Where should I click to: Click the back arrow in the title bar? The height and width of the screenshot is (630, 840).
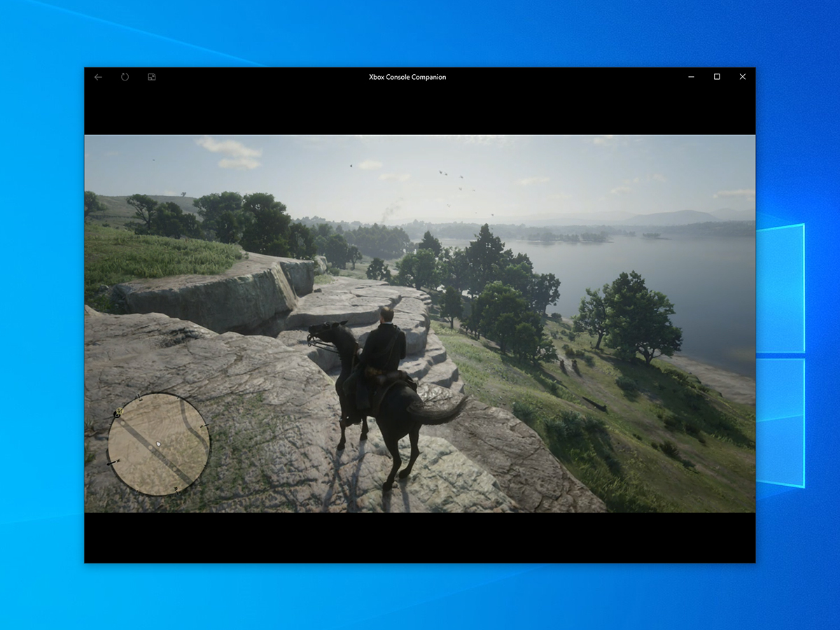pyautogui.click(x=98, y=77)
